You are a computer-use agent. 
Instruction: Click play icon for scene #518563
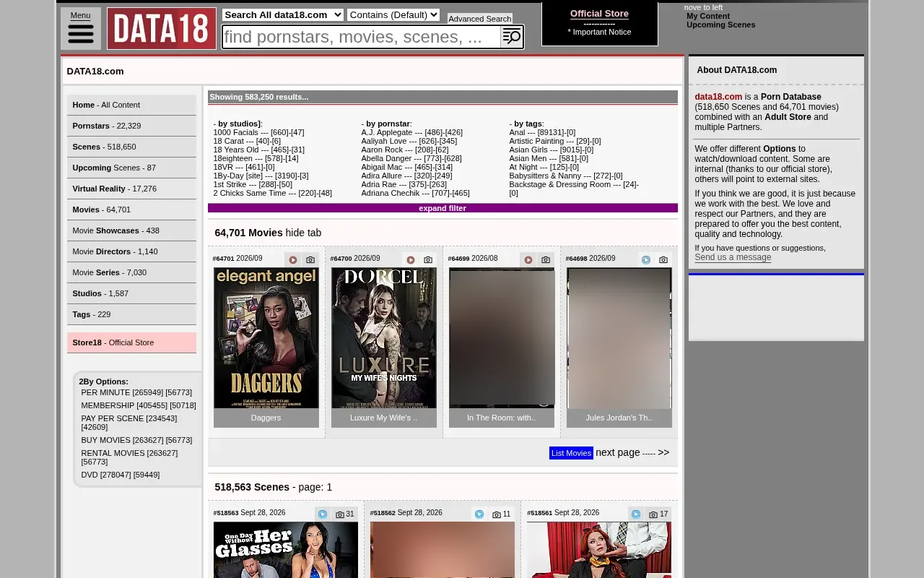(323, 514)
